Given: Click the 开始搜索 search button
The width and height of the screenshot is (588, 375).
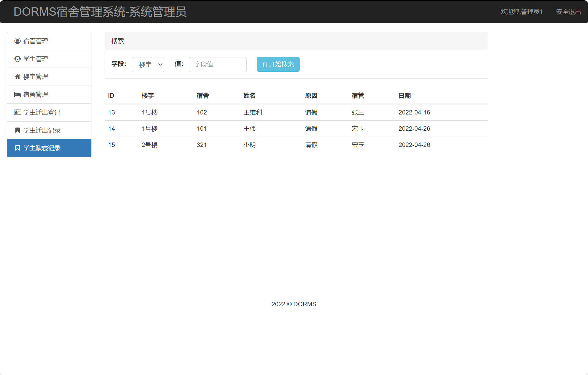Looking at the screenshot, I should 277,64.
